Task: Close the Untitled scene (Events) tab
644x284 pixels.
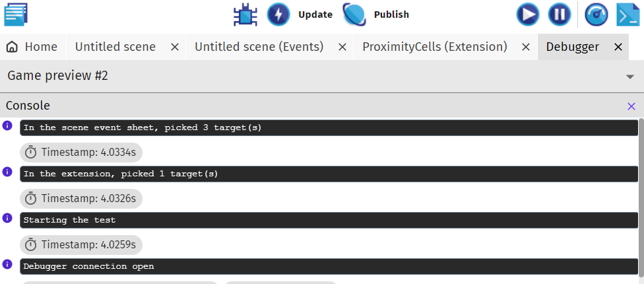Action: [342, 48]
